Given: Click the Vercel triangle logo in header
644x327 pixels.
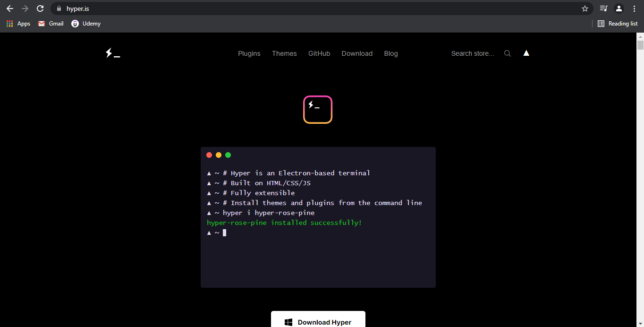Looking at the screenshot, I should 526,53.
